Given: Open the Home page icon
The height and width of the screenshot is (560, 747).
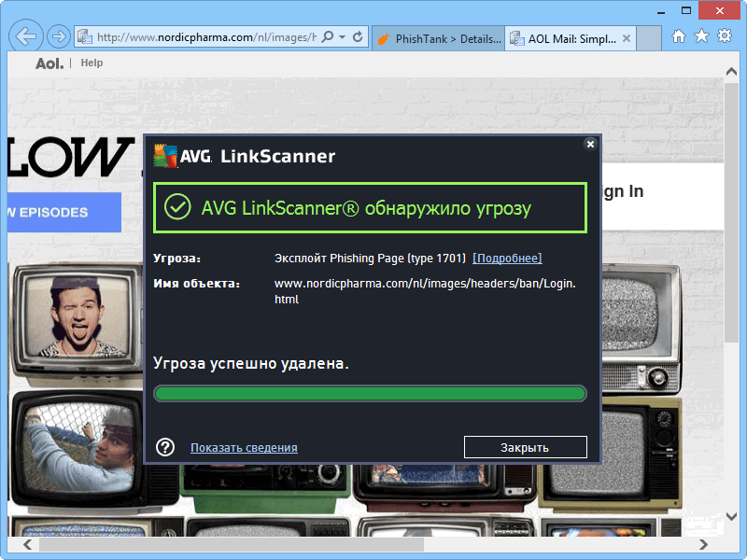Looking at the screenshot, I should (679, 36).
